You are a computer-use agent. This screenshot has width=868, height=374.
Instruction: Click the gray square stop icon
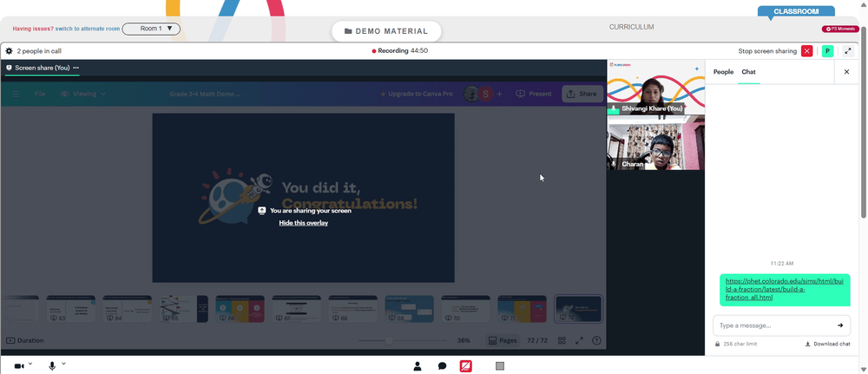tap(500, 365)
